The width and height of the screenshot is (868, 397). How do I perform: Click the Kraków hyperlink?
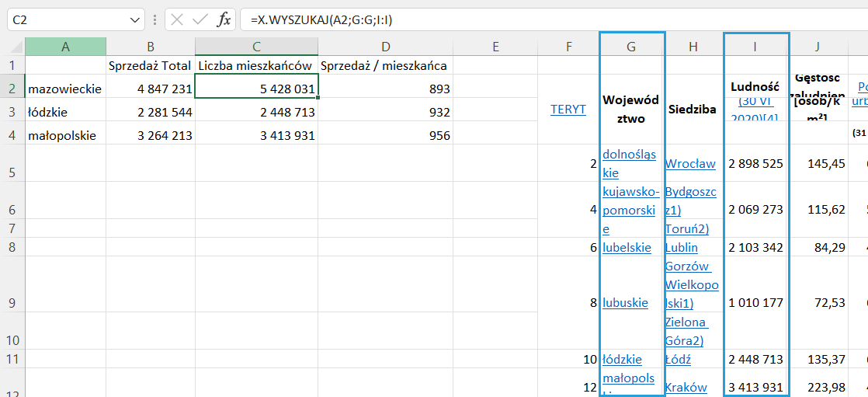(x=686, y=387)
